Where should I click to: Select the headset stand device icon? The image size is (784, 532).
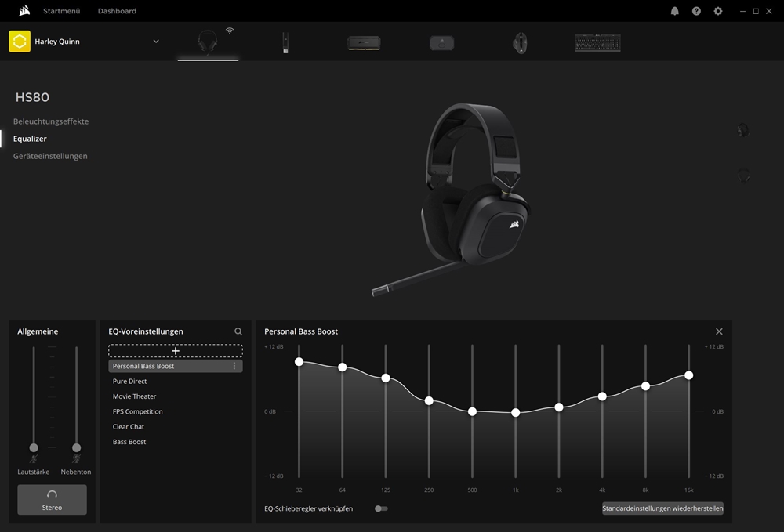285,42
